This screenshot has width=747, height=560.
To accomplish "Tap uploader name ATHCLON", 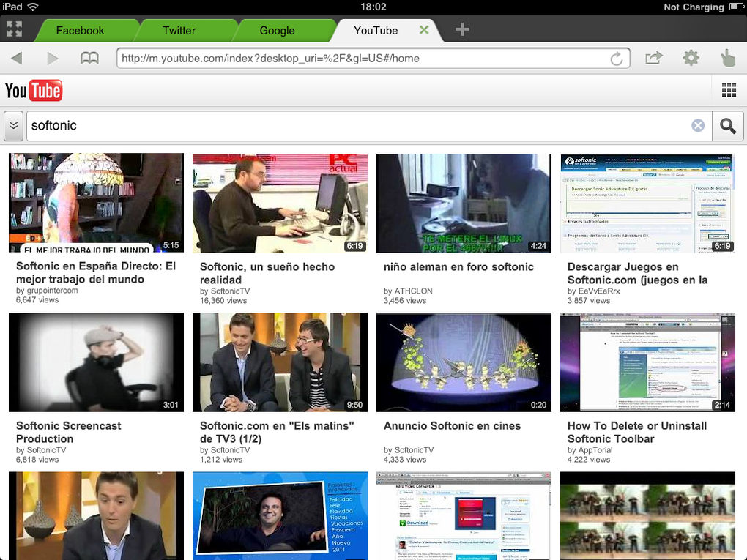I will [x=414, y=291].
